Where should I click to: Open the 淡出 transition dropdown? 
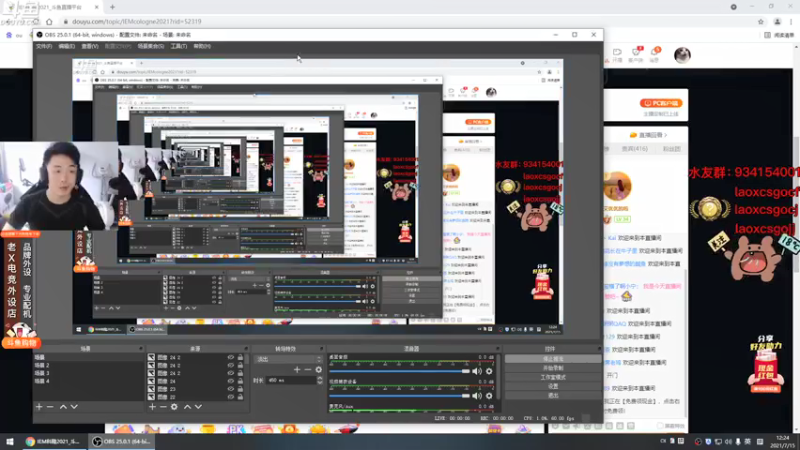click(288, 359)
